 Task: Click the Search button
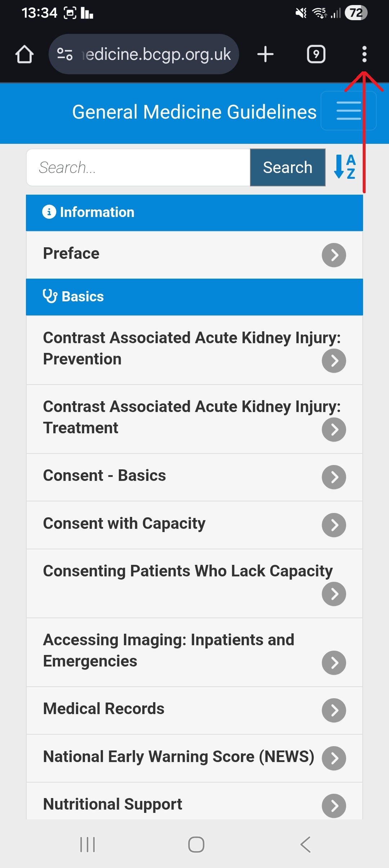(287, 167)
